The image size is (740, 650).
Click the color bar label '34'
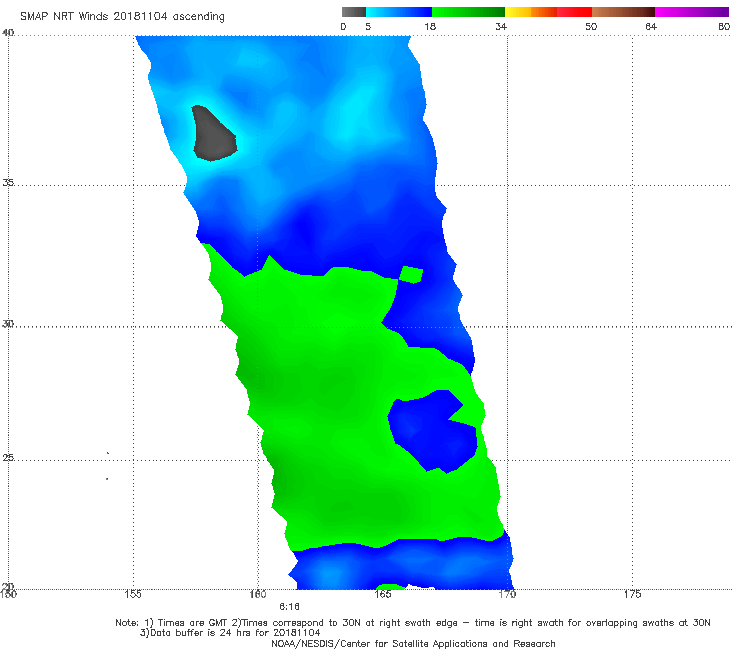501,26
